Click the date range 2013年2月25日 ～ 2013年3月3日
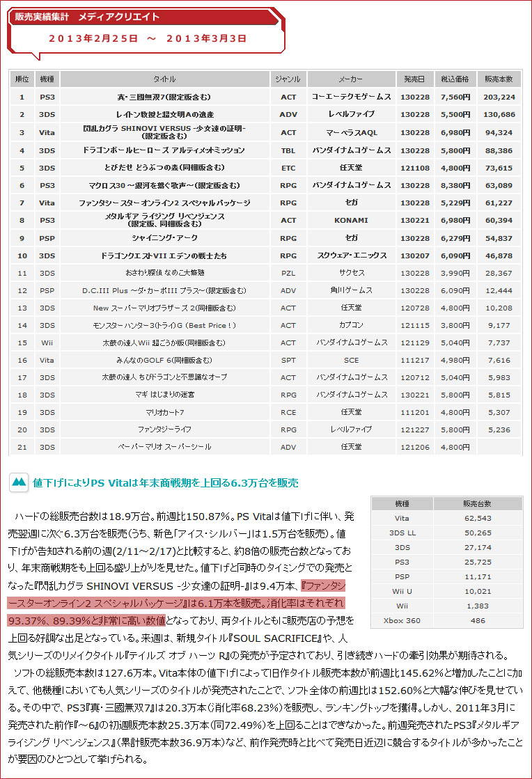The height and width of the screenshot is (779, 532). pos(148,38)
